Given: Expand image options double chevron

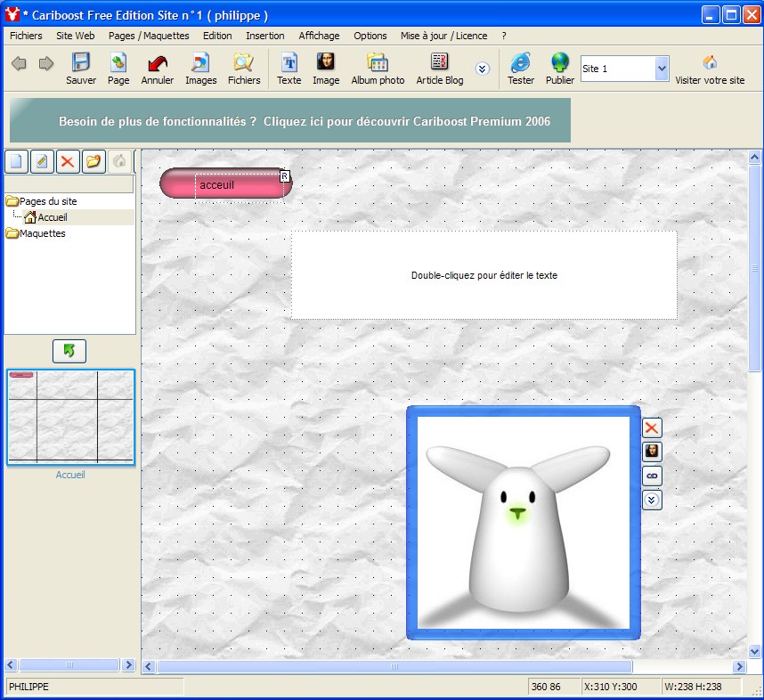Looking at the screenshot, I should (x=652, y=501).
